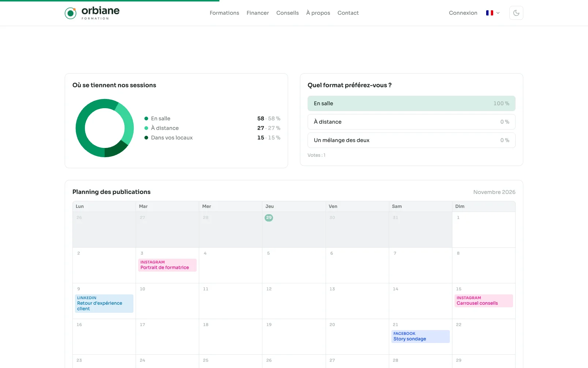Click the Dim column header
The width and height of the screenshot is (588, 368).
484,206
